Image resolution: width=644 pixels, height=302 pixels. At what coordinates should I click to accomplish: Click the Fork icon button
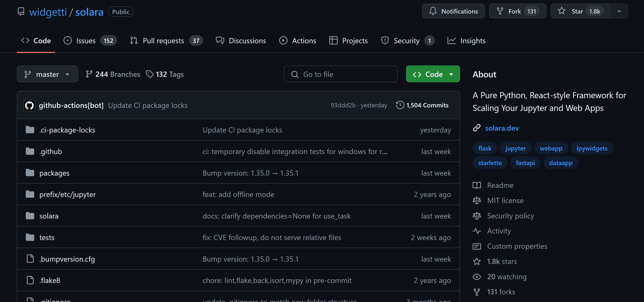tap(500, 11)
